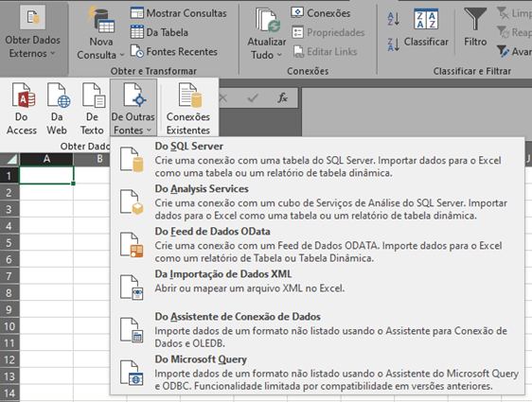
Task: Click the Limpar filter icon
Action: coord(504,13)
